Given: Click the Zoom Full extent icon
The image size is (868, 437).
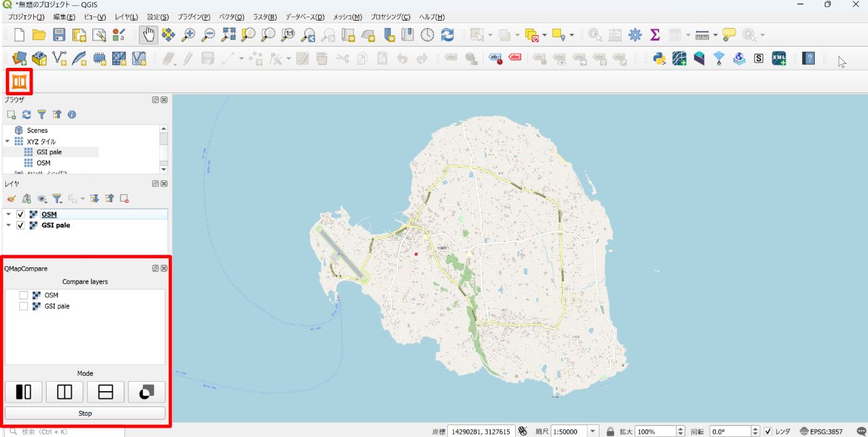Looking at the screenshot, I should point(229,35).
